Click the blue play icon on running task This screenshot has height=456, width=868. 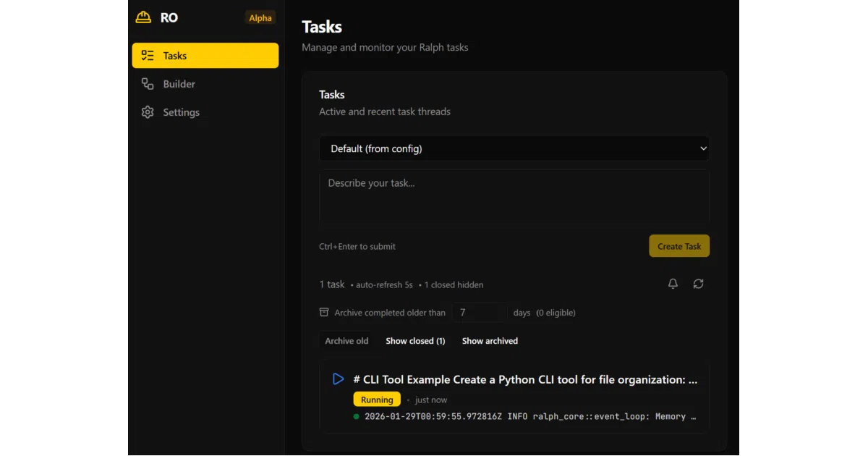click(x=338, y=379)
